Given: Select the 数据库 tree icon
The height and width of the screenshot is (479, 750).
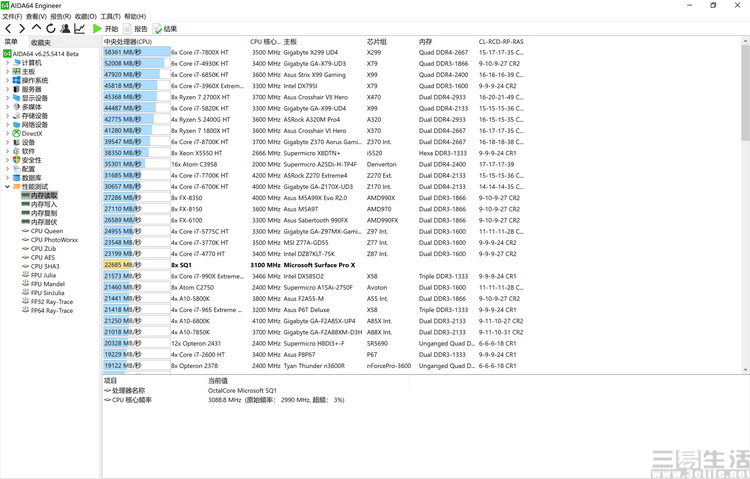Looking at the screenshot, I should coord(17,178).
